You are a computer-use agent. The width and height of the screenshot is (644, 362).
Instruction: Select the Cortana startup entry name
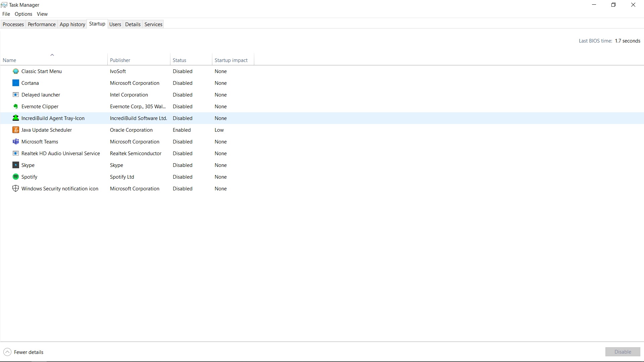click(x=30, y=83)
